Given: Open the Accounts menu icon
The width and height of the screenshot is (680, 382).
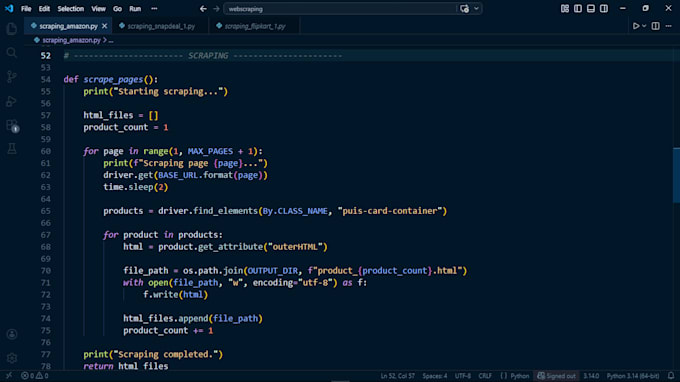Looking at the screenshot, I should pos(12,334).
